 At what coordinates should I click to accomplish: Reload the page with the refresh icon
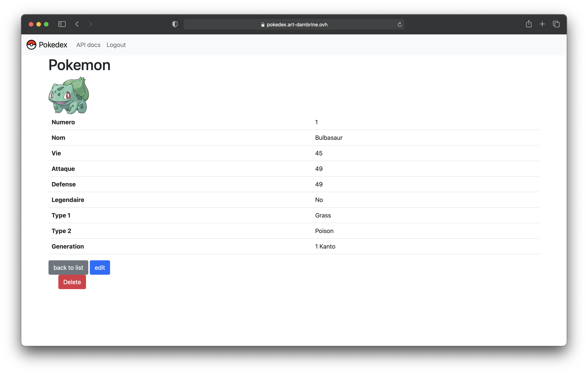click(x=400, y=24)
